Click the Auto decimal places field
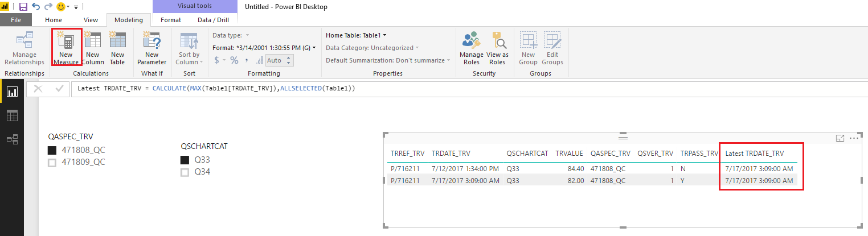This screenshot has width=868, height=236. click(x=275, y=60)
